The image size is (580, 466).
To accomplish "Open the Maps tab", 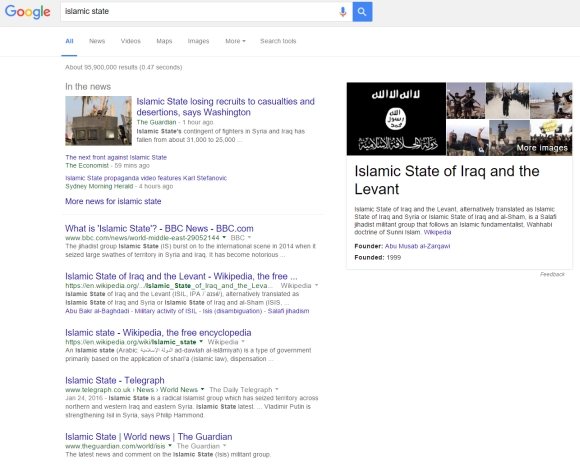I will [164, 41].
